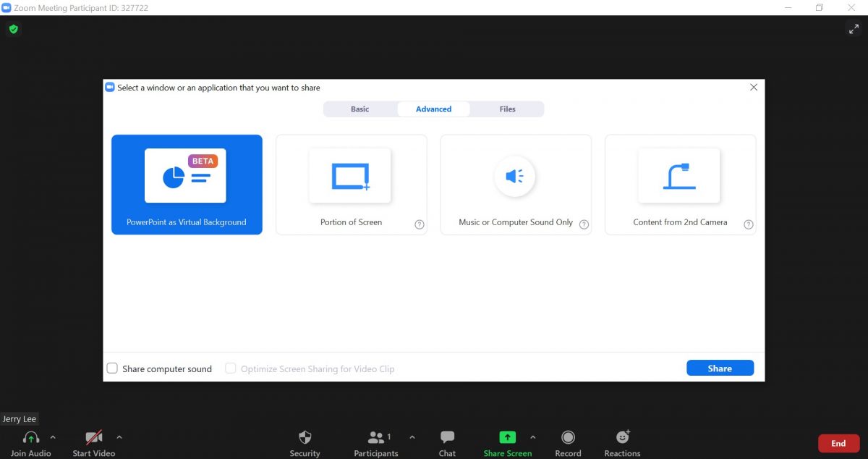Expand share options arrow beside Share Screen
The image size is (868, 459).
533,437
